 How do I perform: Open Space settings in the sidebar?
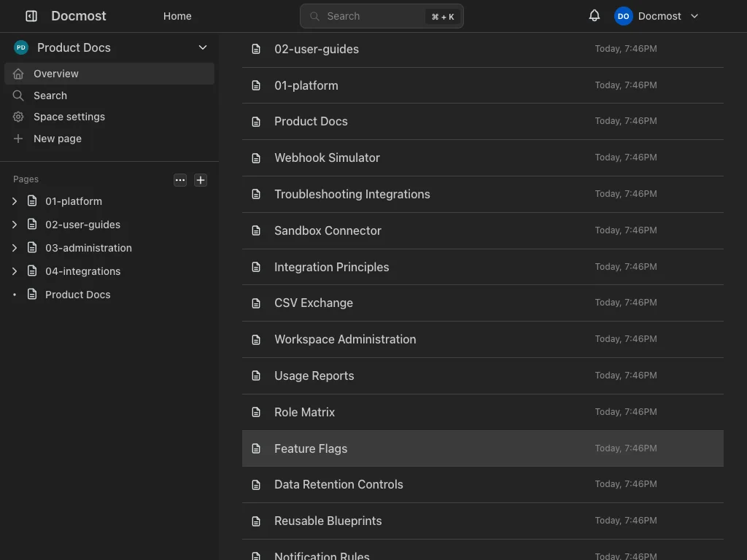109,117
